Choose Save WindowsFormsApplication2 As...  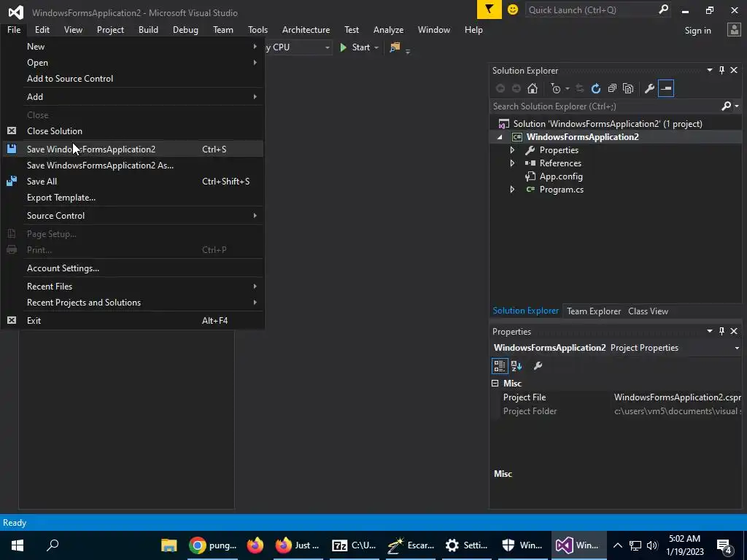click(x=133, y=166)
